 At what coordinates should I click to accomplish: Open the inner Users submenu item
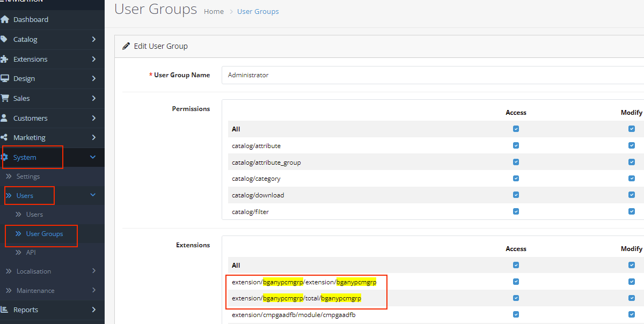[x=52, y=215]
